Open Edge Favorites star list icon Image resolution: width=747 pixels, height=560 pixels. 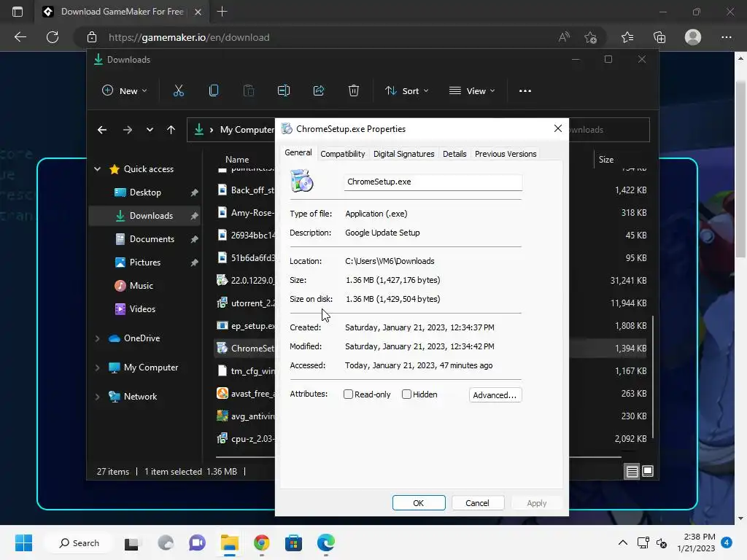coord(627,37)
